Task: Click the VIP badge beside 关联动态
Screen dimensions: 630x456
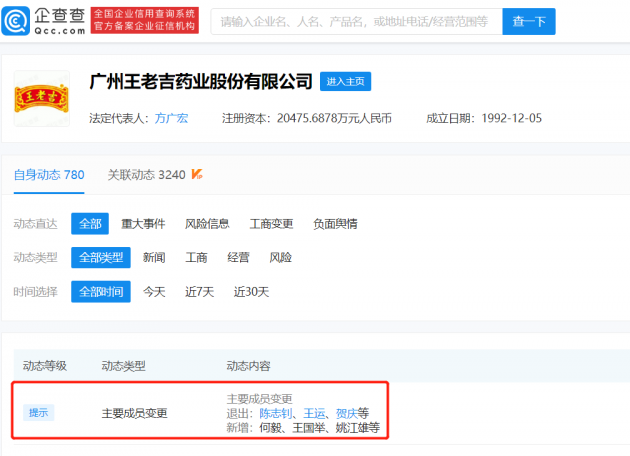Action: click(x=197, y=175)
